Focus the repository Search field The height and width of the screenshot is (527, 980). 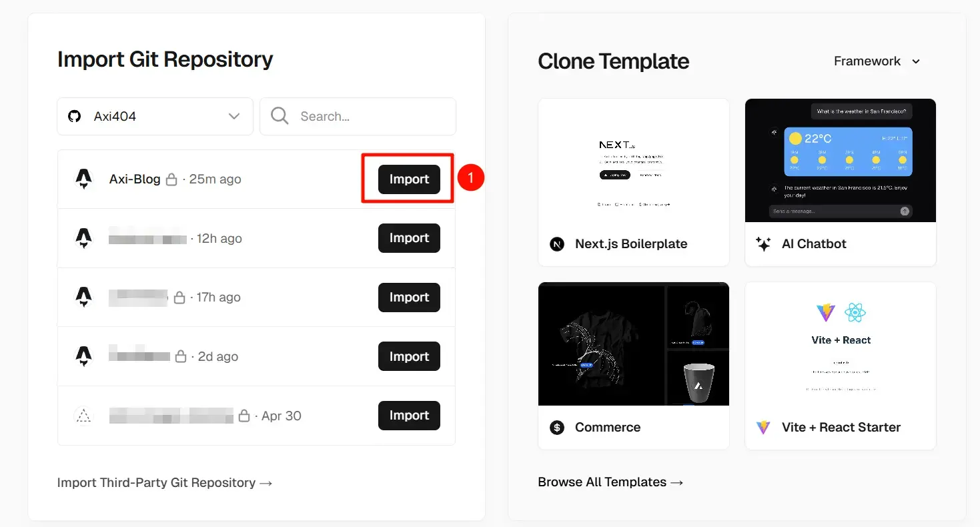[x=358, y=116]
